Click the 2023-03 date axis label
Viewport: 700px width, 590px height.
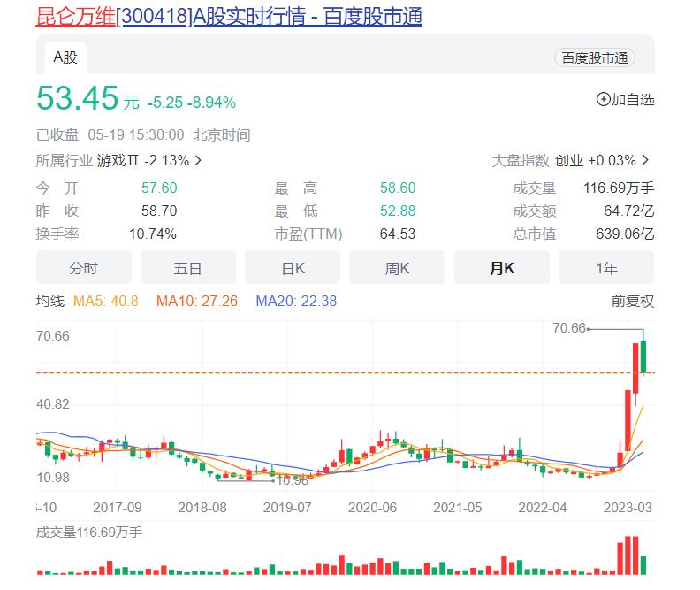(628, 508)
